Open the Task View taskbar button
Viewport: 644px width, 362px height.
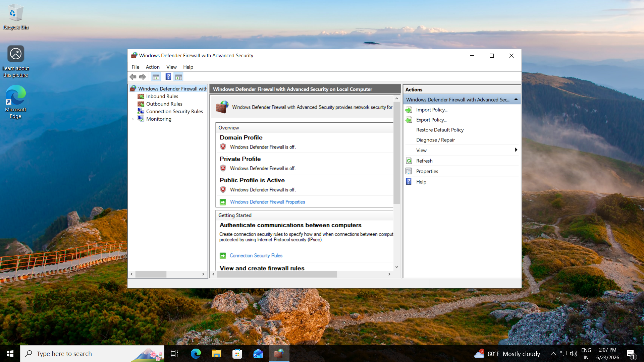pos(174,354)
